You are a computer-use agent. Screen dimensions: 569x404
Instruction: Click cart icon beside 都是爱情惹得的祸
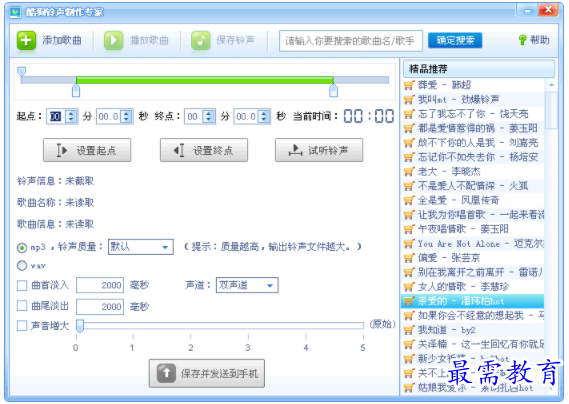point(409,128)
